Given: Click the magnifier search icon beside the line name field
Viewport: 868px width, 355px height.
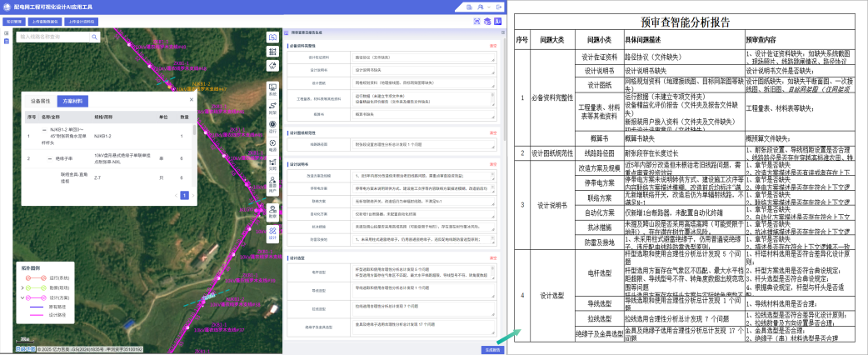Looking at the screenshot, I should (95, 37).
